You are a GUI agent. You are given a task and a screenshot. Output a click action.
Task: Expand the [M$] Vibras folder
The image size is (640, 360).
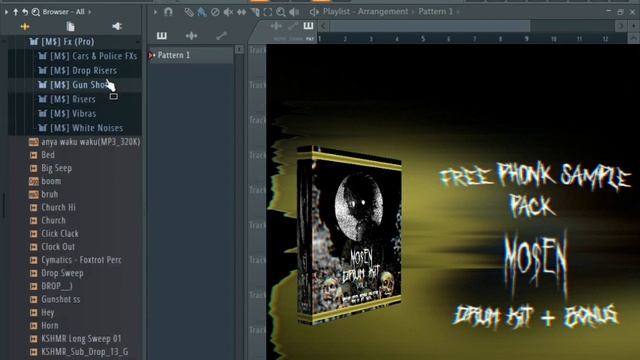[x=67, y=113]
